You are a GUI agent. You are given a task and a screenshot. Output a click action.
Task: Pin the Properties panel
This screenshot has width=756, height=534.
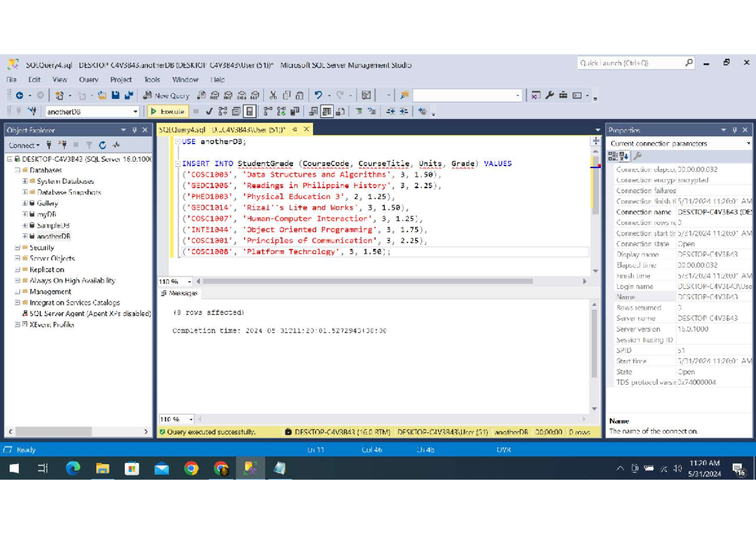735,130
